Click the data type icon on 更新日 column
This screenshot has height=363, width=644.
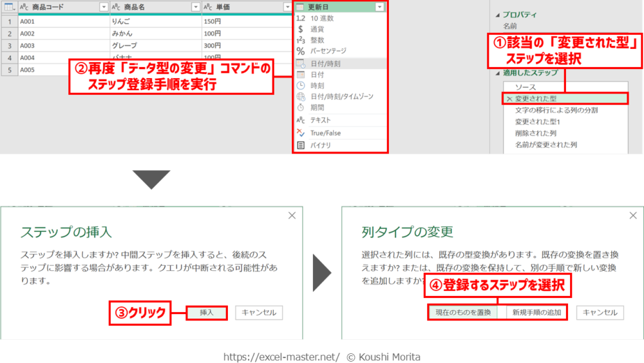[x=300, y=6]
